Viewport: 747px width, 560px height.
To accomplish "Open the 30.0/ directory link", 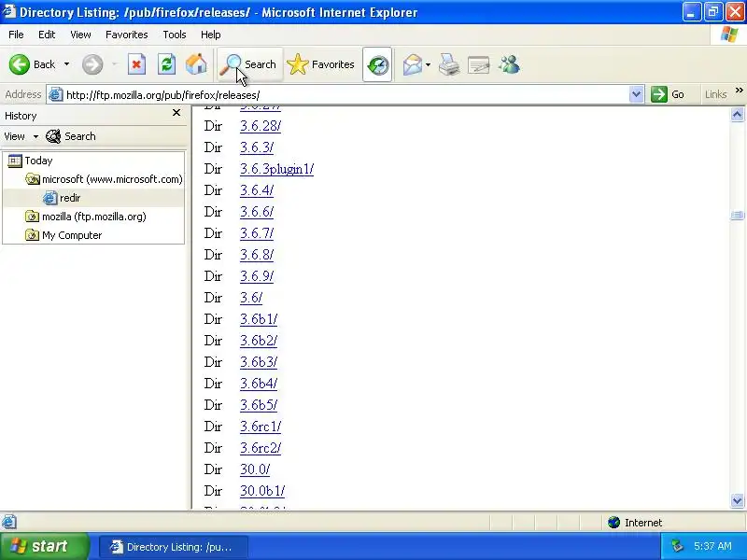I will (255, 469).
